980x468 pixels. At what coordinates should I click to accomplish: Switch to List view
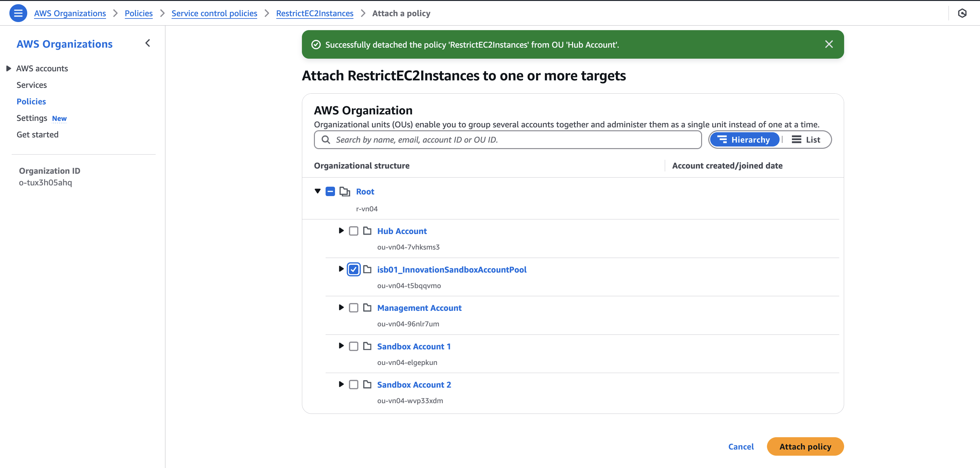coord(806,140)
